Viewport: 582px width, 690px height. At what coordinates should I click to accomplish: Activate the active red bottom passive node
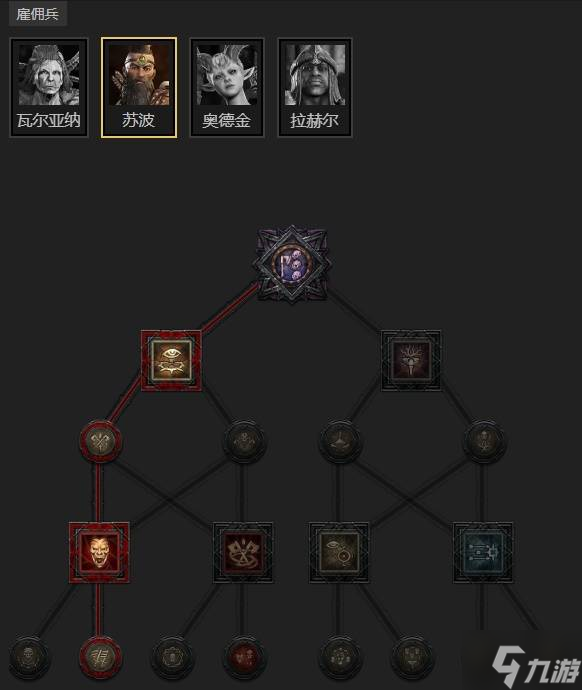(x=100, y=657)
